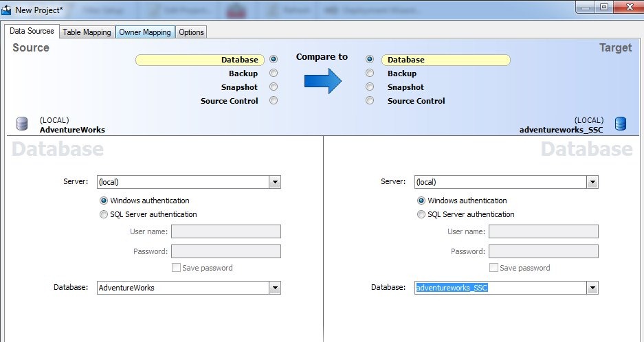Click the New Project app icon
The height and width of the screenshot is (342, 644).
pyautogui.click(x=7, y=10)
